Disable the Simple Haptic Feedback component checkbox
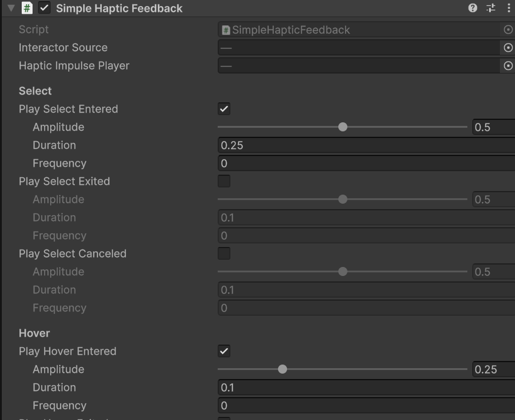 click(44, 8)
